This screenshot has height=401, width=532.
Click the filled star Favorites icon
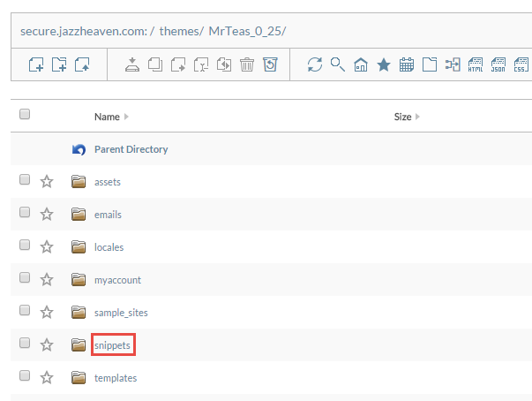[x=384, y=64]
